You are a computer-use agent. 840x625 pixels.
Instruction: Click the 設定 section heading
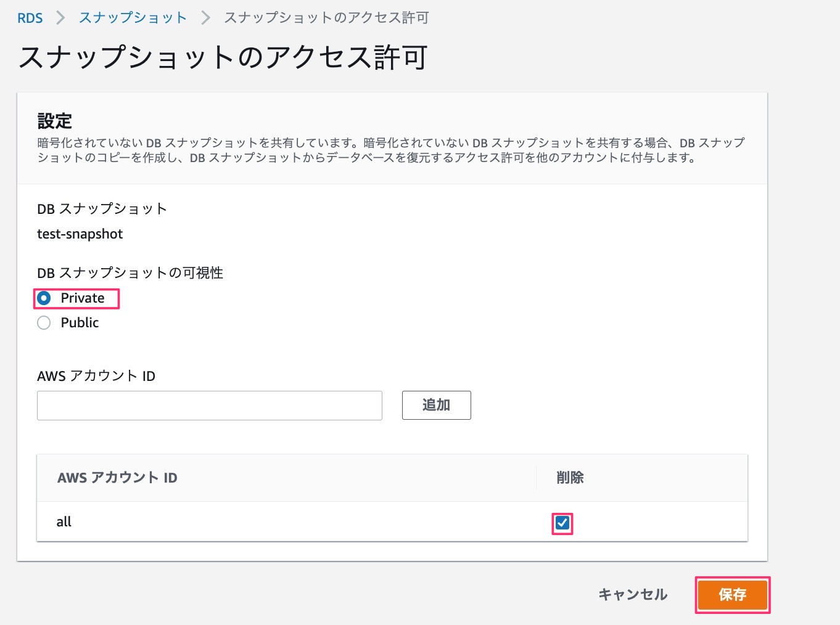tap(55, 121)
